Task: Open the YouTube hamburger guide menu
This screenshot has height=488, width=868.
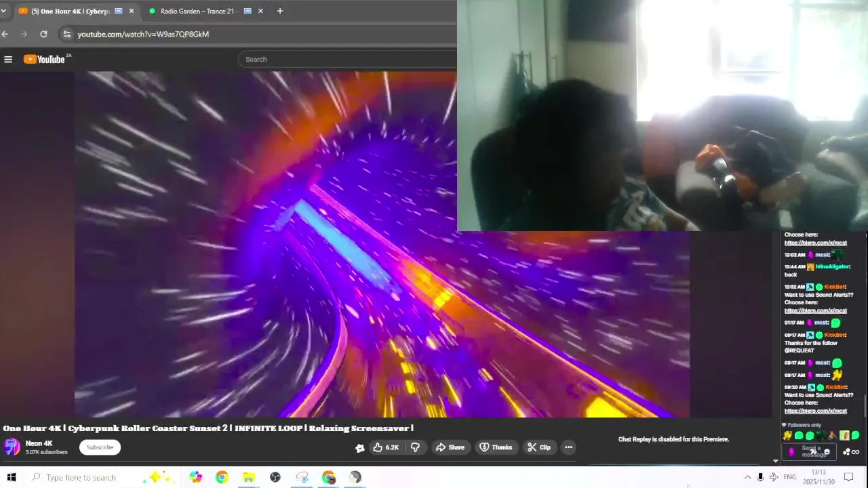Action: (8, 60)
